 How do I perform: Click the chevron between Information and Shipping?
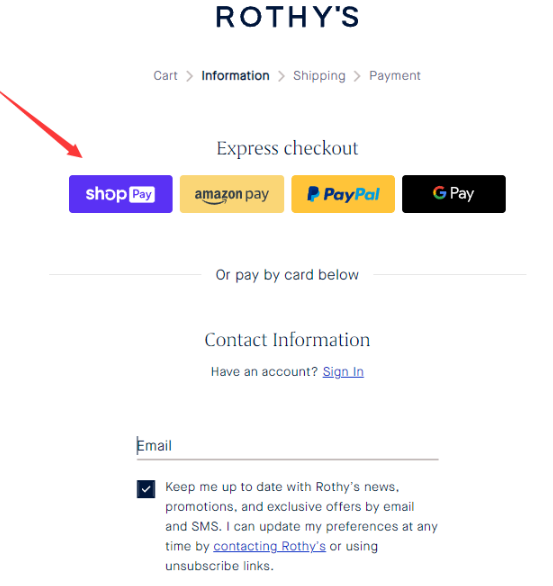pos(281,76)
